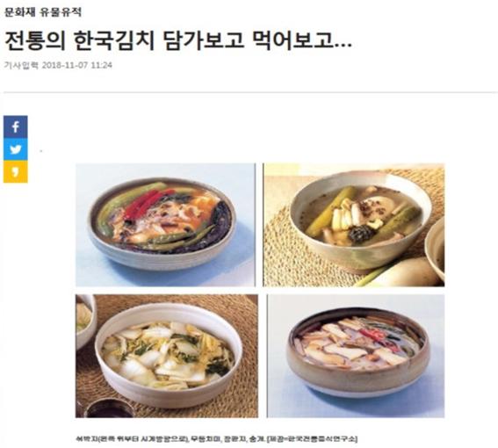Open the 유물유적 subcategory link
The image size is (498, 448).
[61, 11]
